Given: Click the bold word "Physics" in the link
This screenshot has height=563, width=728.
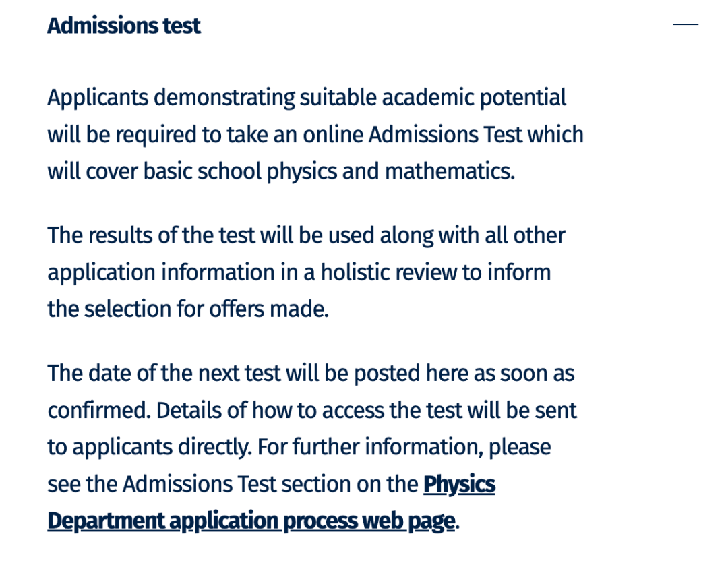Looking at the screenshot, I should click(x=458, y=484).
